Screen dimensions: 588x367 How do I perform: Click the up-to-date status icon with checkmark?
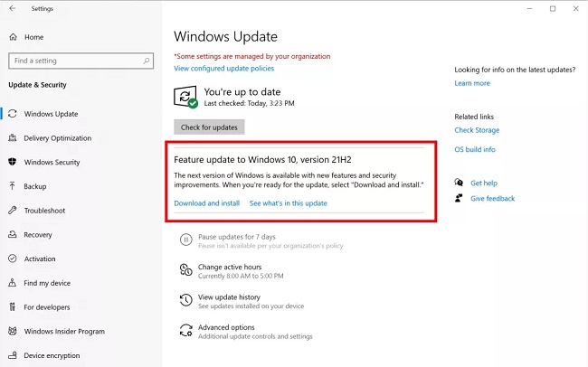click(185, 97)
